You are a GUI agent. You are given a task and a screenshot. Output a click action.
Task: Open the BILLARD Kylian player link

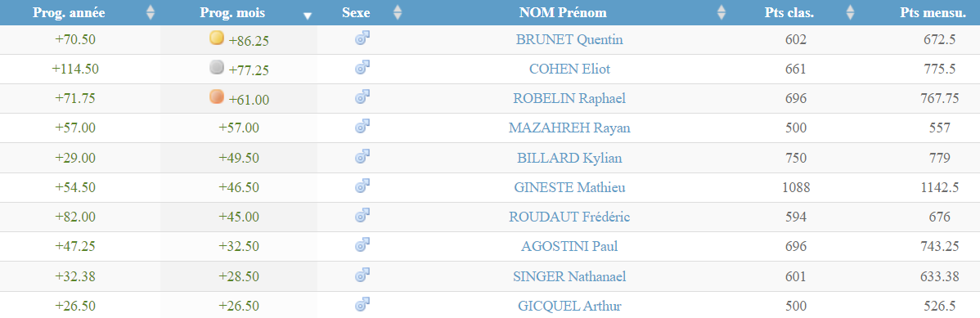pos(569,158)
